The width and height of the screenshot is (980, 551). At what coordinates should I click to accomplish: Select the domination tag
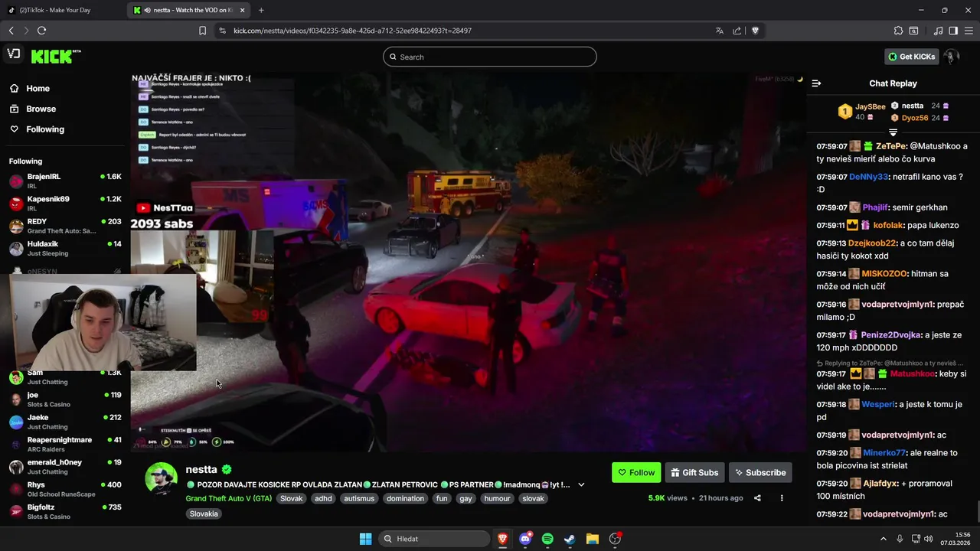tap(405, 498)
